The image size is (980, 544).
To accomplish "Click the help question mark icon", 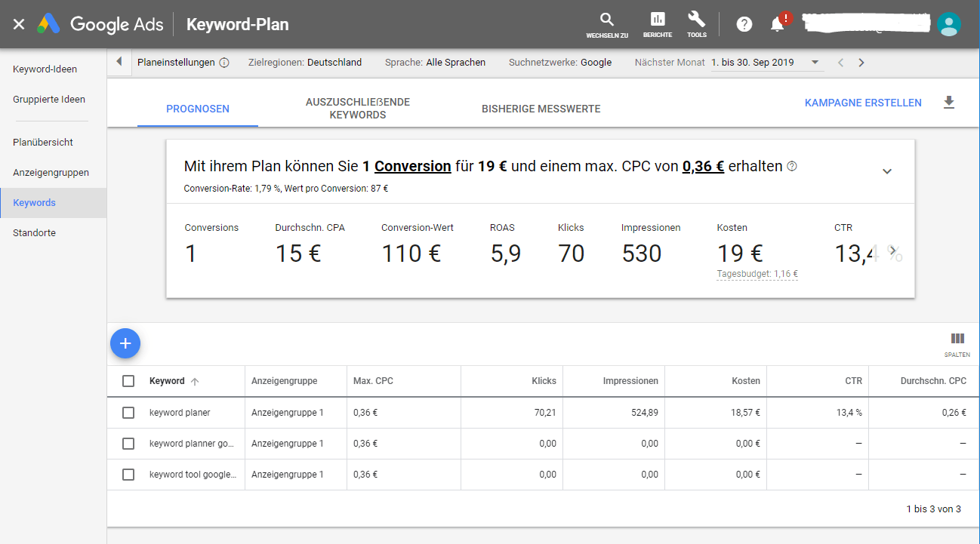I will pos(744,24).
